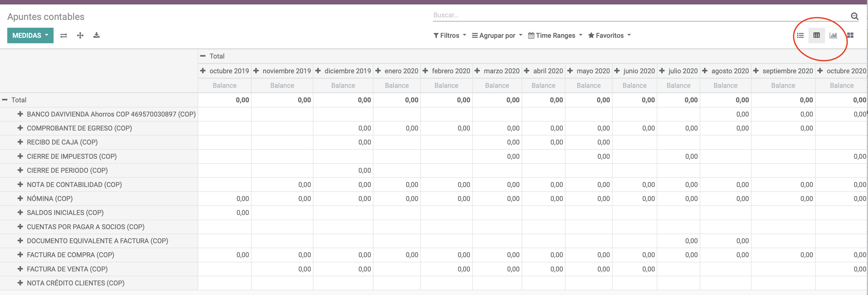Image resolution: width=868 pixels, height=295 pixels.
Task: Expand CIERRE DE PERIODO row
Action: [20, 170]
